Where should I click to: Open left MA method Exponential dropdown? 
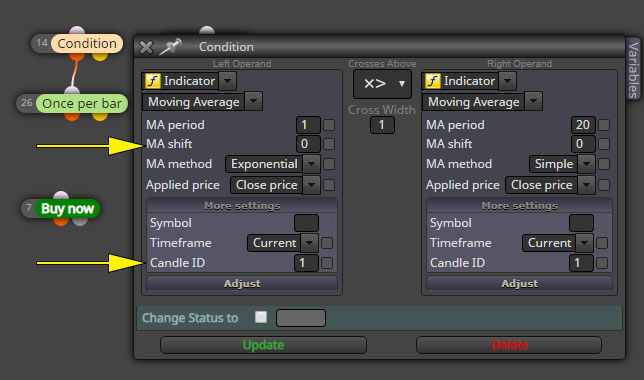pyautogui.click(x=311, y=164)
